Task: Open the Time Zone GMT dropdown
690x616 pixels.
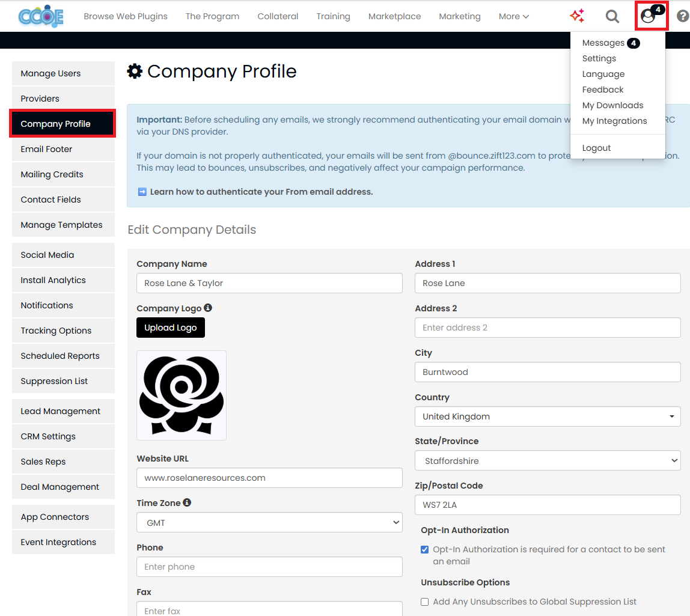Action: coord(269,523)
